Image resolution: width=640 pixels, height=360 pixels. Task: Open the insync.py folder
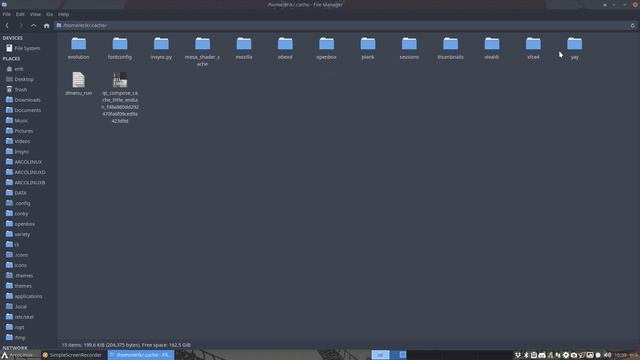(161, 48)
